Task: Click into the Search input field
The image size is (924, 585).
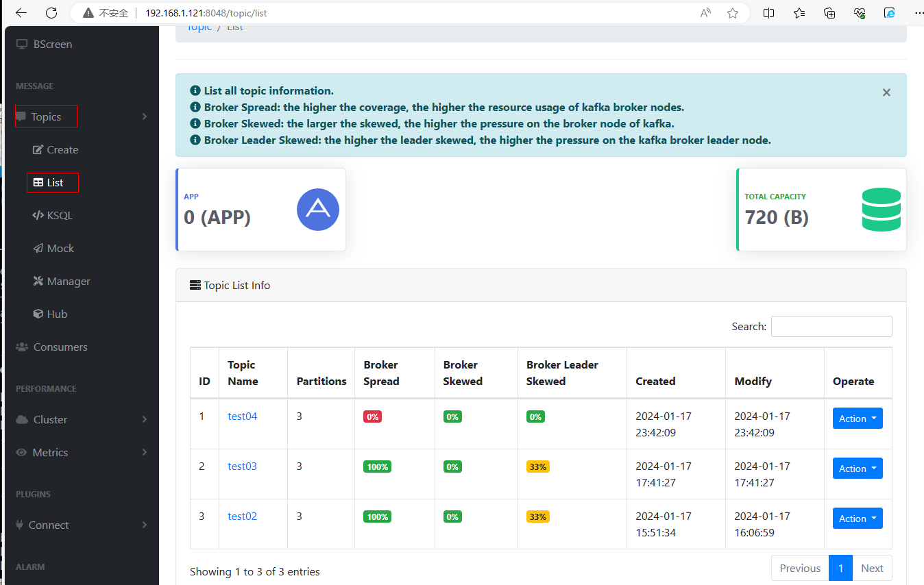Action: coord(831,327)
